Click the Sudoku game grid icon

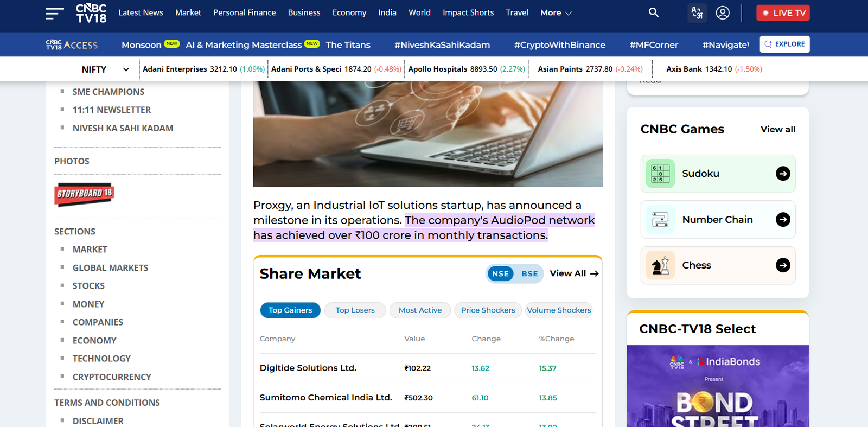[660, 174]
